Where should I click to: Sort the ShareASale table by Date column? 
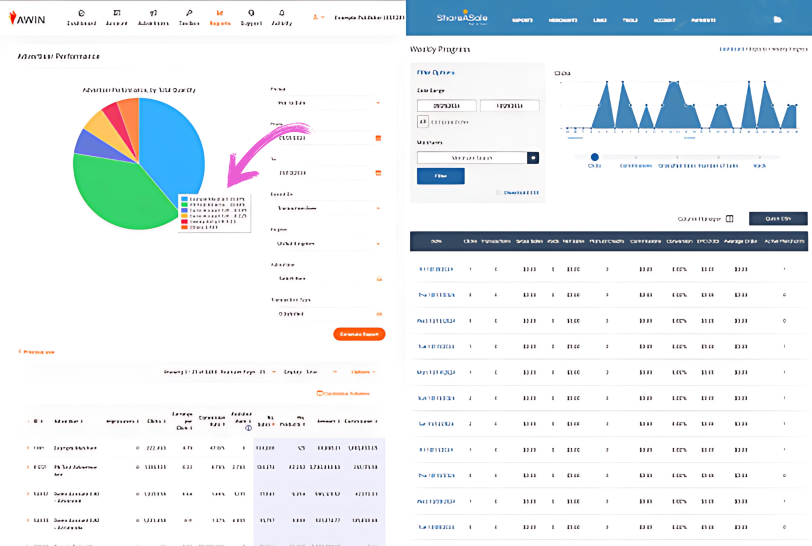tap(436, 241)
